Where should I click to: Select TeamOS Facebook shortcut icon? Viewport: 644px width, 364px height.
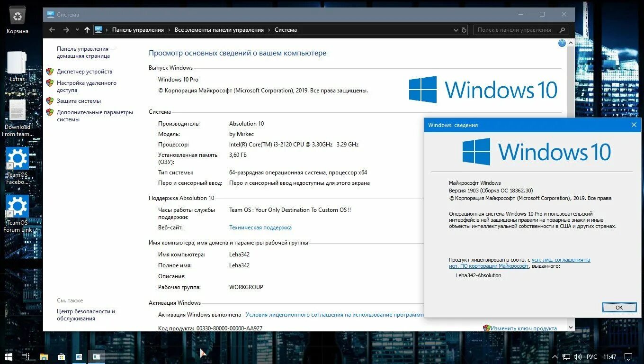pos(18,166)
